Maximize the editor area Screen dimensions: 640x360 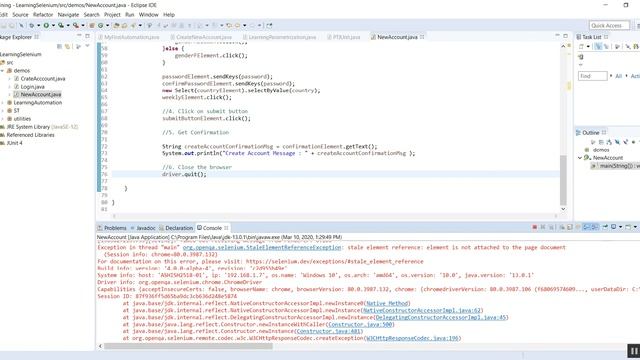click(x=565, y=36)
